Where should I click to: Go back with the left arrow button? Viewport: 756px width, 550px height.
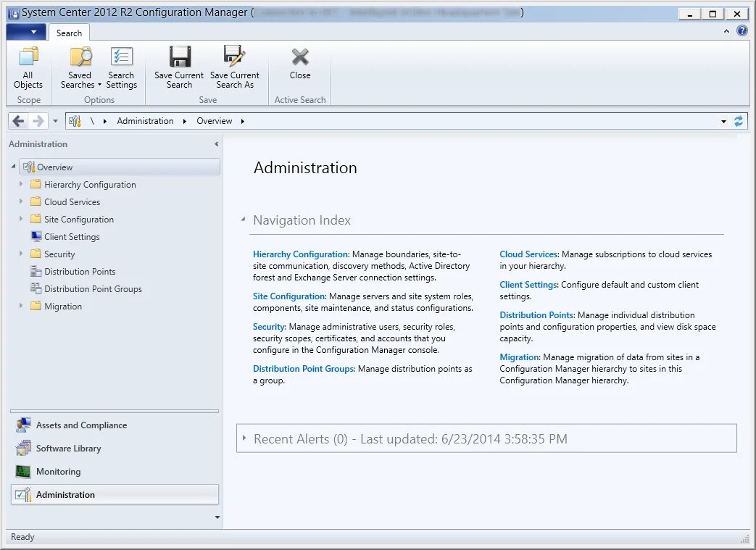(18, 121)
